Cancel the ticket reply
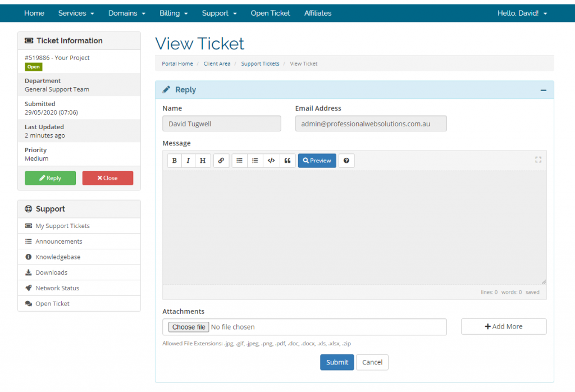This screenshot has height=392, width=575. (372, 362)
